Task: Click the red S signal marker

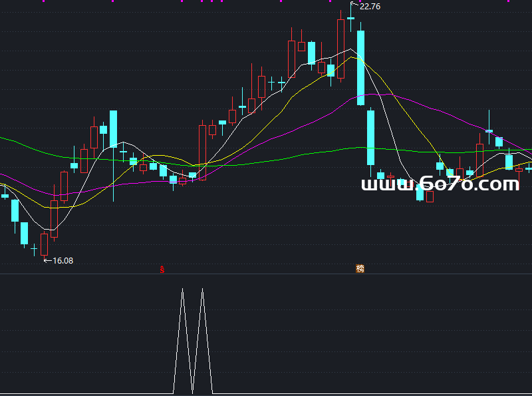Action: (162, 269)
